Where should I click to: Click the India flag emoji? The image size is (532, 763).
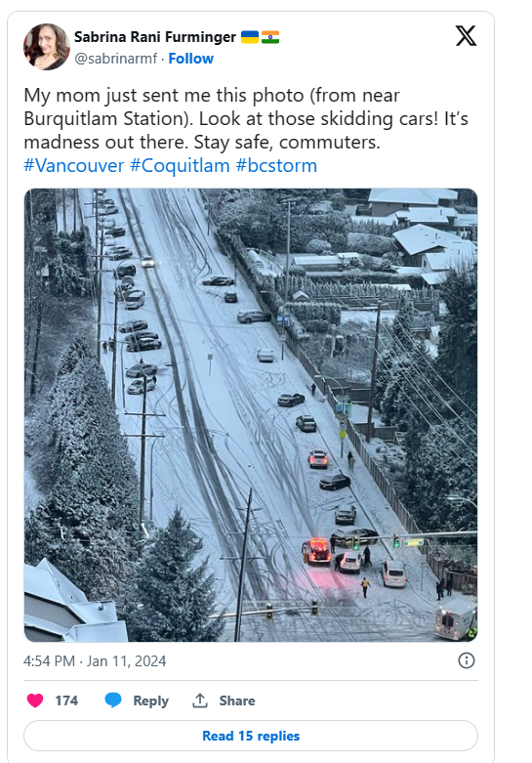point(270,37)
